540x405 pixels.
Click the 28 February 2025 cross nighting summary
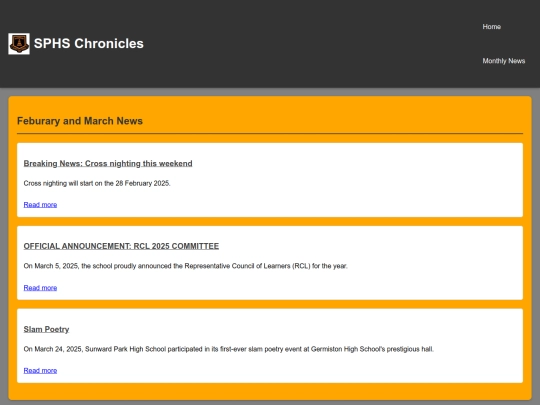pyautogui.click(x=97, y=183)
